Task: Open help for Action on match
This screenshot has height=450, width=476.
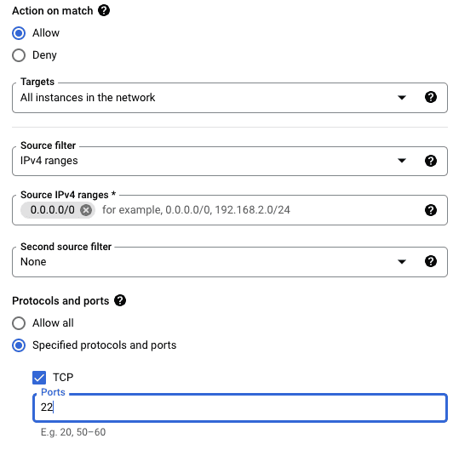Action: pos(104,10)
